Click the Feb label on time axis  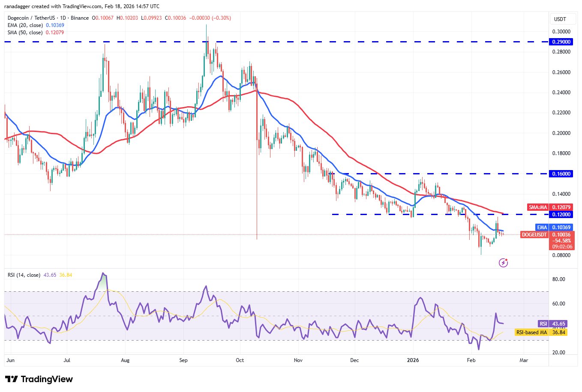471,360
